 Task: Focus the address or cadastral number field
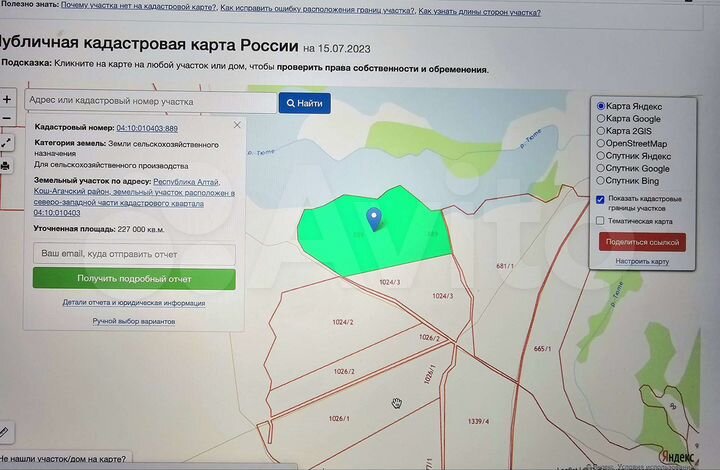pyautogui.click(x=151, y=101)
